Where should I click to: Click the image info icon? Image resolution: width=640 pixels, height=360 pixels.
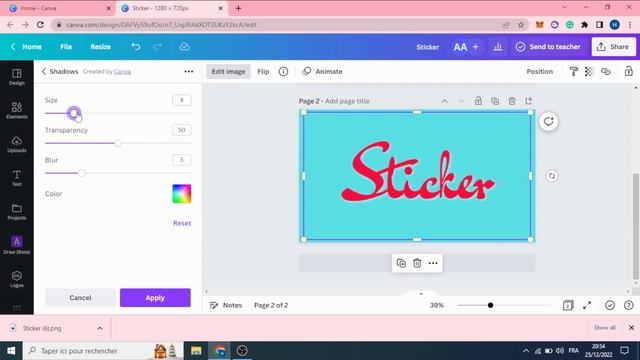point(283,71)
